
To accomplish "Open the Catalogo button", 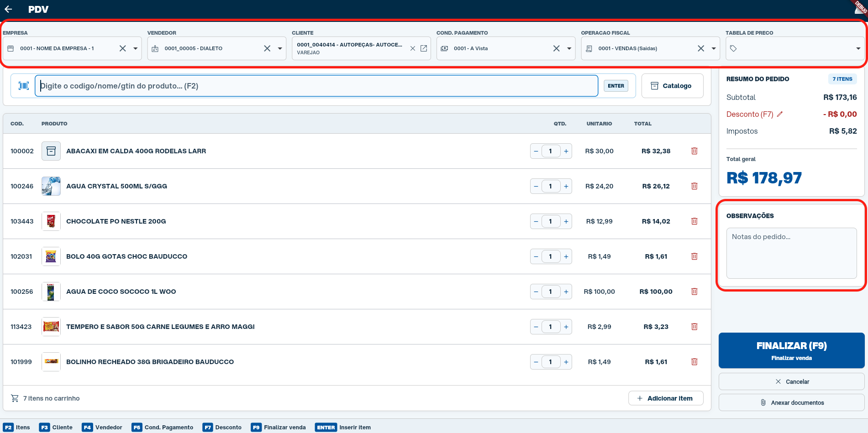I will (672, 86).
